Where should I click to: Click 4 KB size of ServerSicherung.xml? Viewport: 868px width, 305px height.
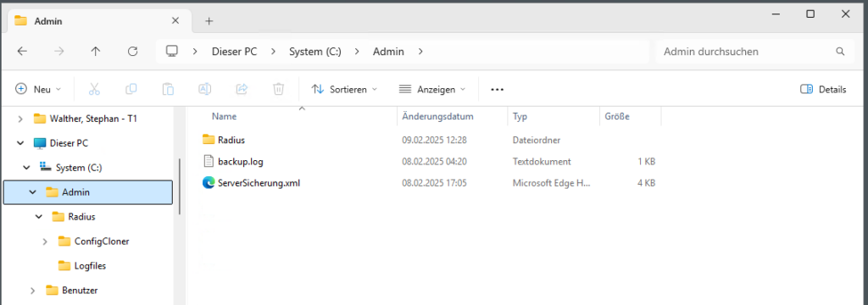647,183
